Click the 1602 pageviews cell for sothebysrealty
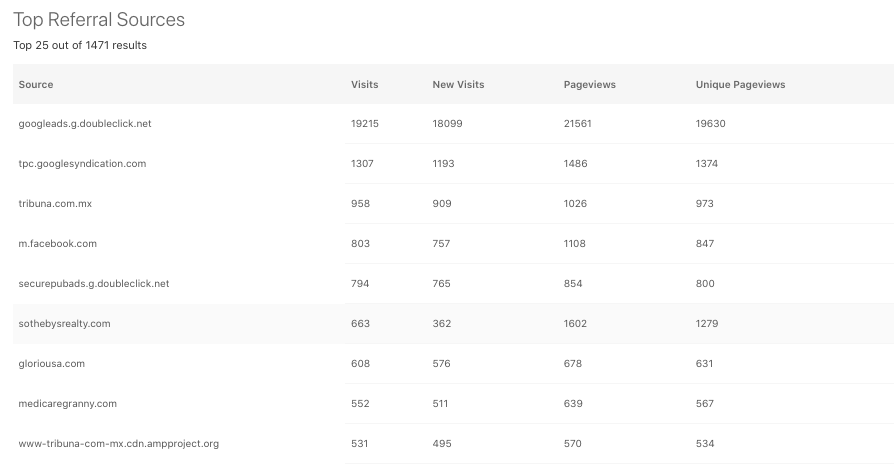The height and width of the screenshot is (468, 894). click(x=575, y=323)
